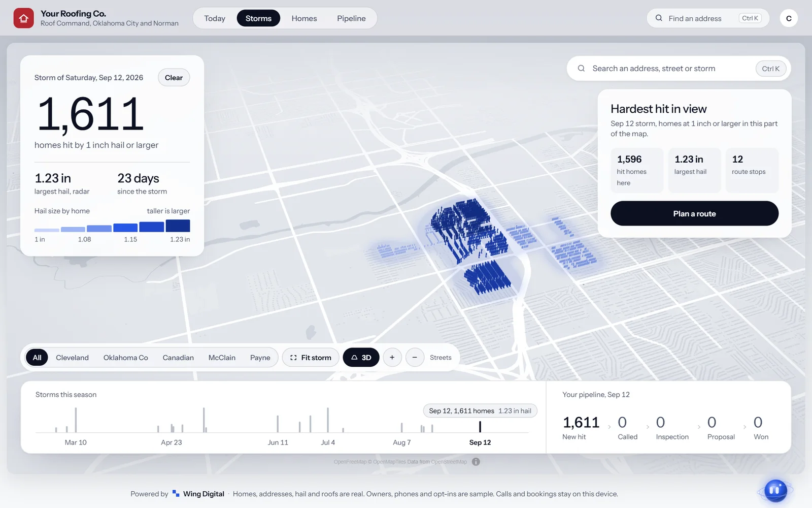The image size is (812, 508).
Task: Click the red house logo icon
Action: (x=23, y=18)
